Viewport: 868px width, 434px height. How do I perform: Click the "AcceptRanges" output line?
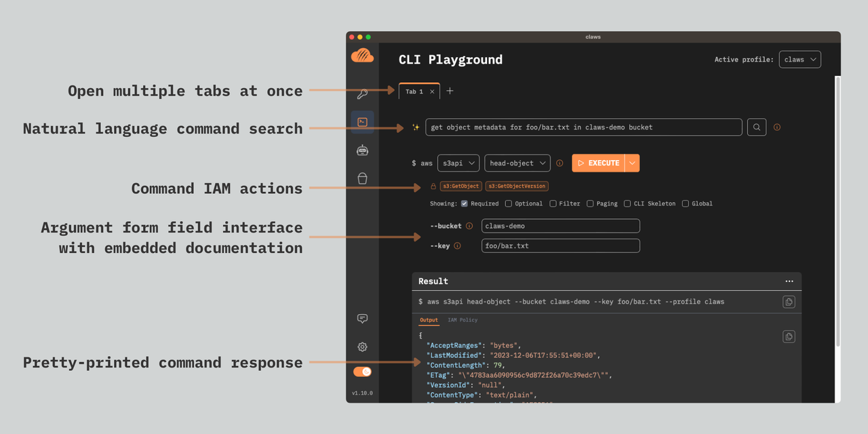pyautogui.click(x=473, y=345)
